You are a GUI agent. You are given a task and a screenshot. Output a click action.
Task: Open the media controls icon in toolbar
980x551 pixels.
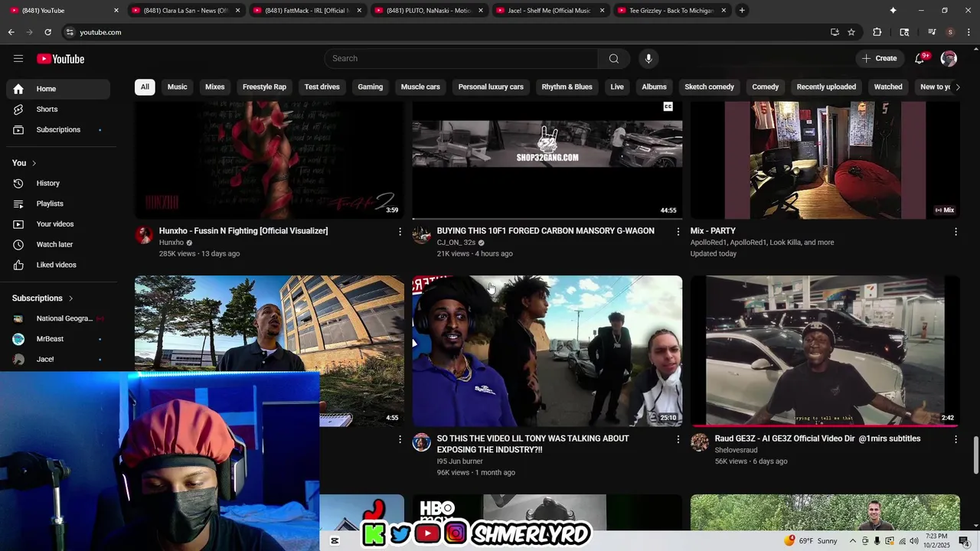pyautogui.click(x=932, y=32)
